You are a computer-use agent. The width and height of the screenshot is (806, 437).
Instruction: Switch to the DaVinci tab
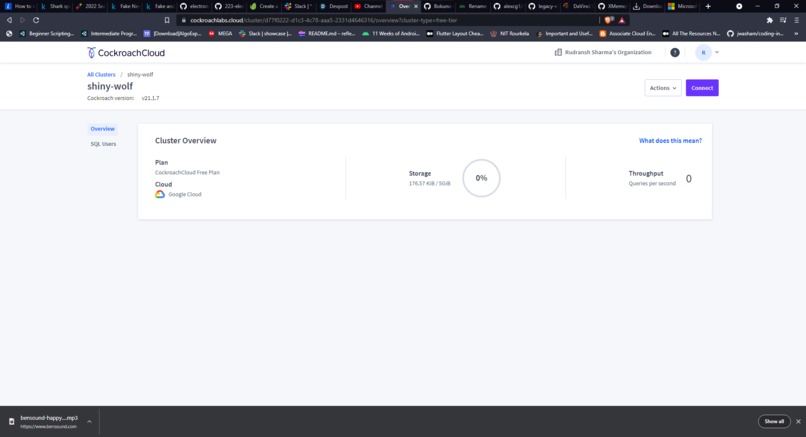click(x=578, y=6)
